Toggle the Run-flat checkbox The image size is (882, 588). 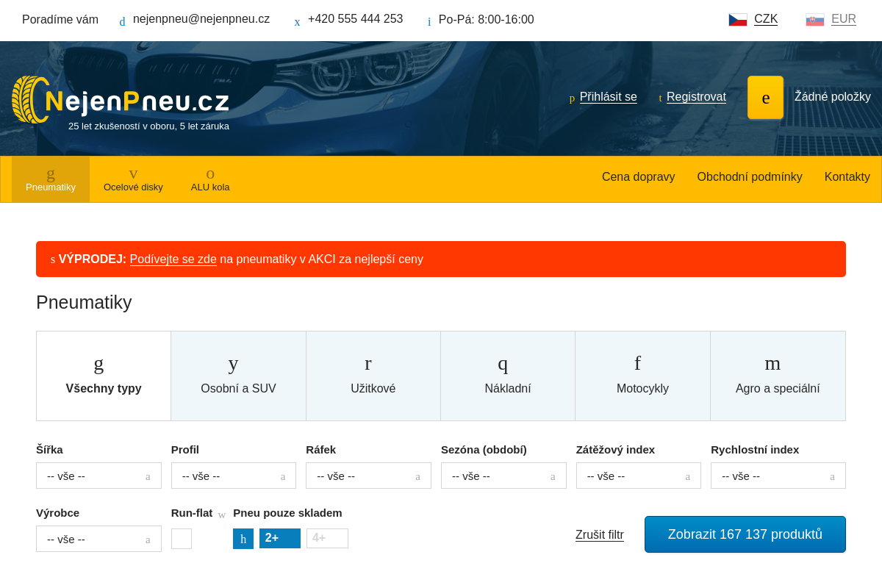coord(181,539)
